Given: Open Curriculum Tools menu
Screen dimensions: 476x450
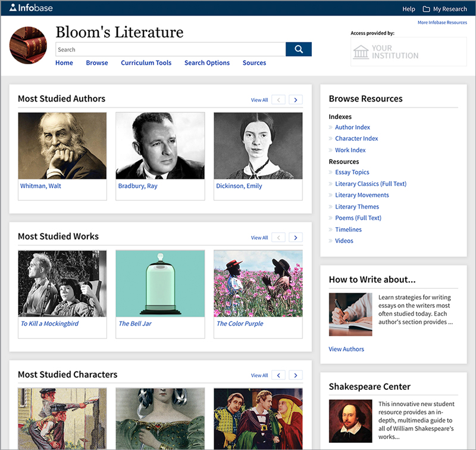Looking at the screenshot, I should pos(146,63).
